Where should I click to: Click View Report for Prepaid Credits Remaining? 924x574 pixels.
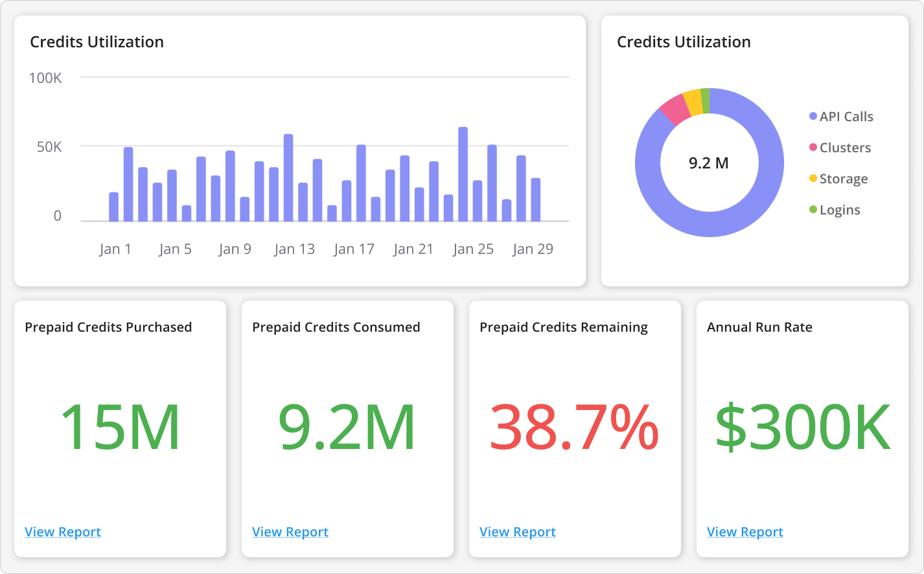(518, 532)
